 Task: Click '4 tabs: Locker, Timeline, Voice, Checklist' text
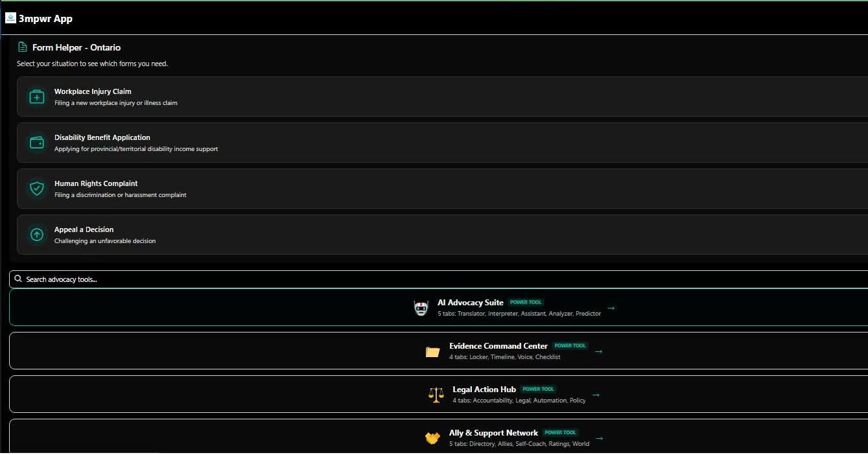[x=505, y=357]
